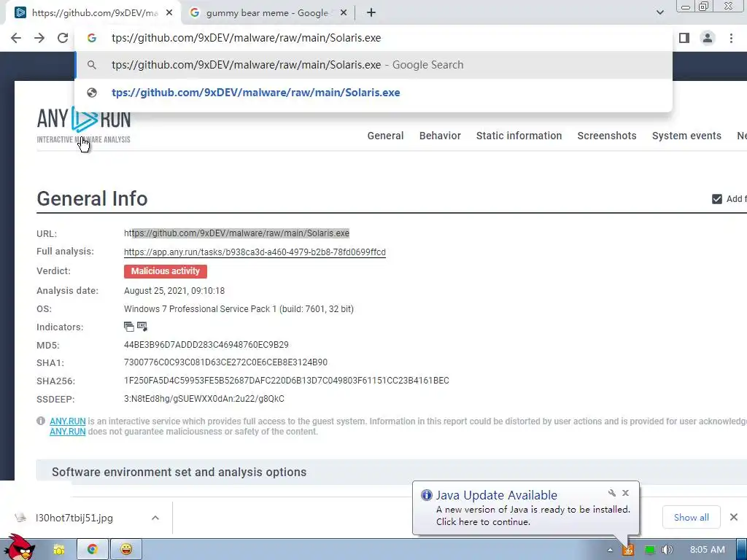The width and height of the screenshot is (747, 560).
Task: Open the Chrome profile avatar
Action: pos(708,38)
